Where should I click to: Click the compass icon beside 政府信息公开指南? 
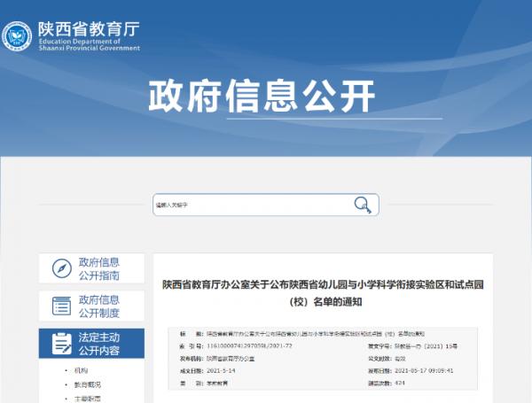pyautogui.click(x=62, y=268)
